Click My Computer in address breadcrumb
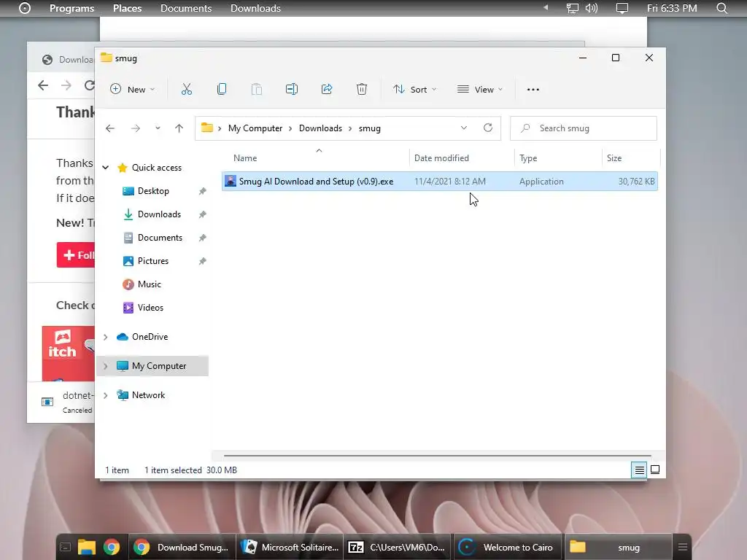Image resolution: width=747 pixels, height=560 pixels. pyautogui.click(x=255, y=128)
